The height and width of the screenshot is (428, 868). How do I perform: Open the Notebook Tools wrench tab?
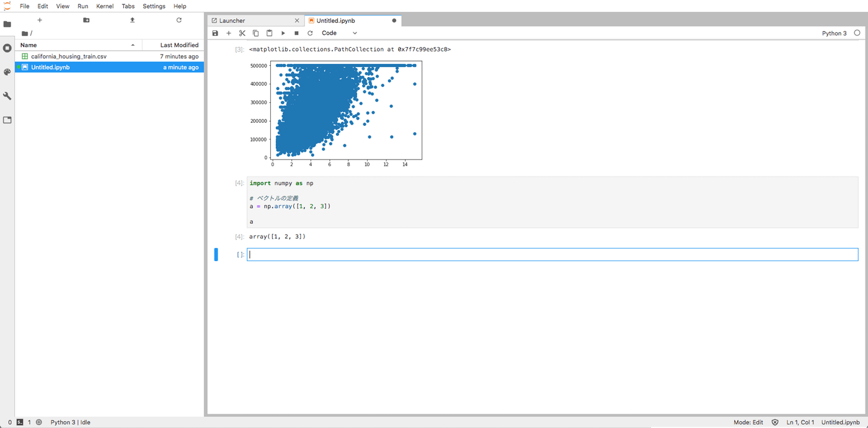pyautogui.click(x=7, y=96)
